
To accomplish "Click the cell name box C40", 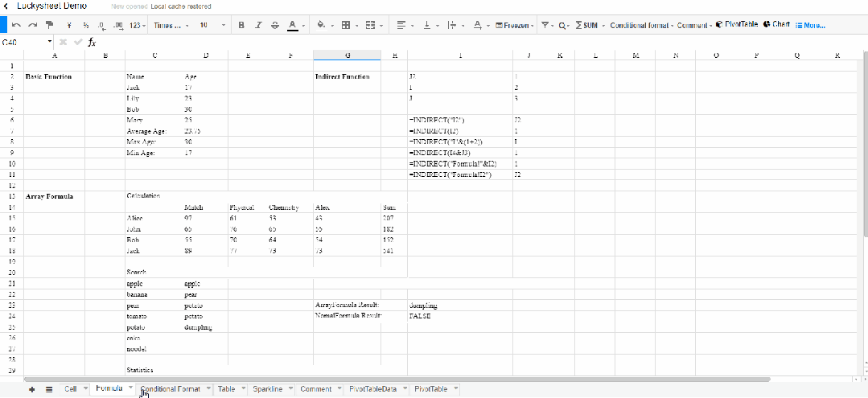I will (27, 42).
